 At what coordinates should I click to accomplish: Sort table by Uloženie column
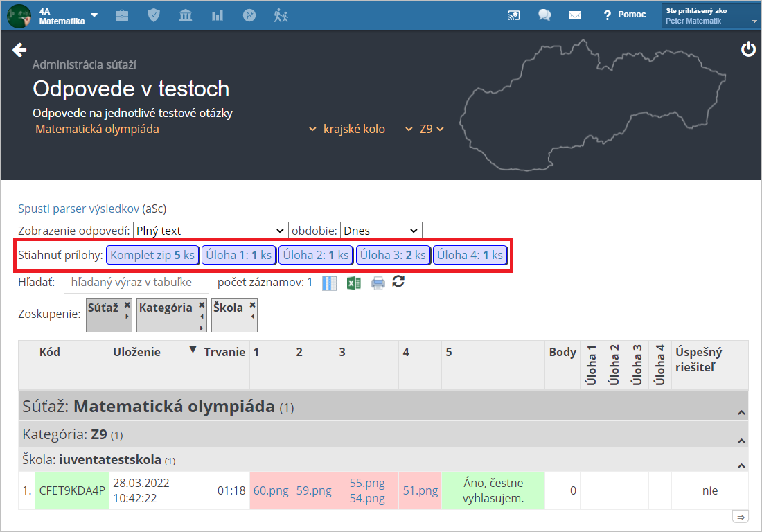pos(136,352)
